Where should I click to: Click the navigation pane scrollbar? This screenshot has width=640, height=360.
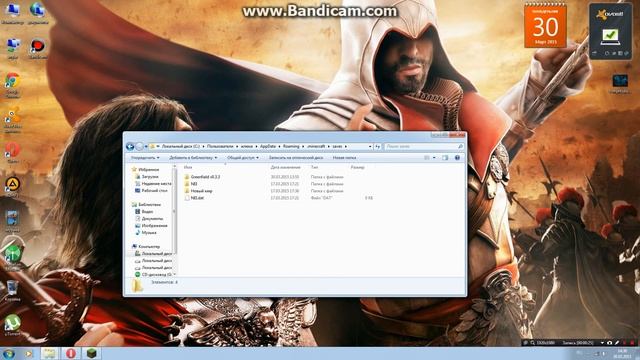click(x=175, y=212)
